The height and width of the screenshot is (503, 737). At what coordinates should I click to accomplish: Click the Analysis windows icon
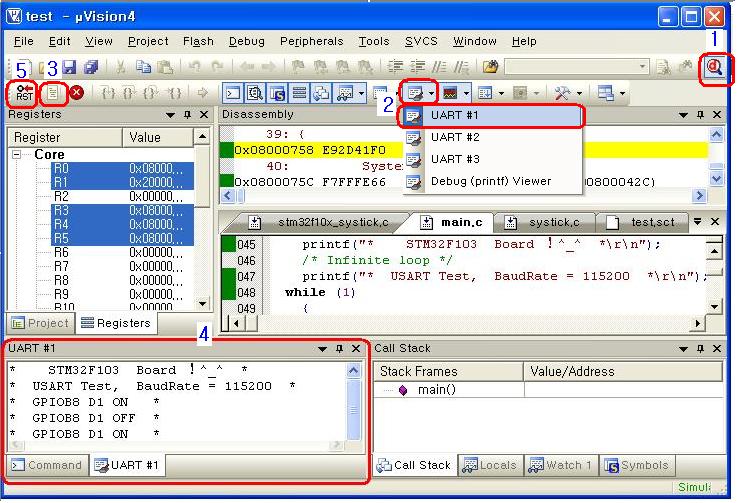450,93
